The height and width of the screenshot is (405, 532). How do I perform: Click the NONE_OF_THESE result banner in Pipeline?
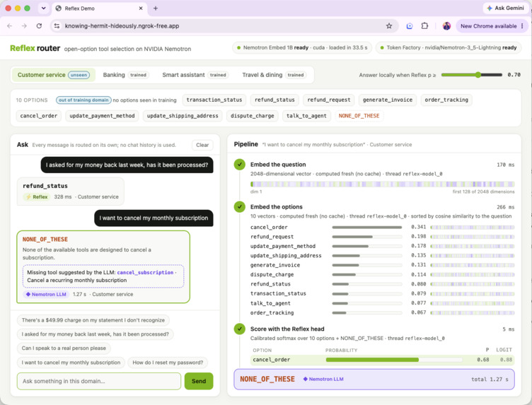(374, 380)
